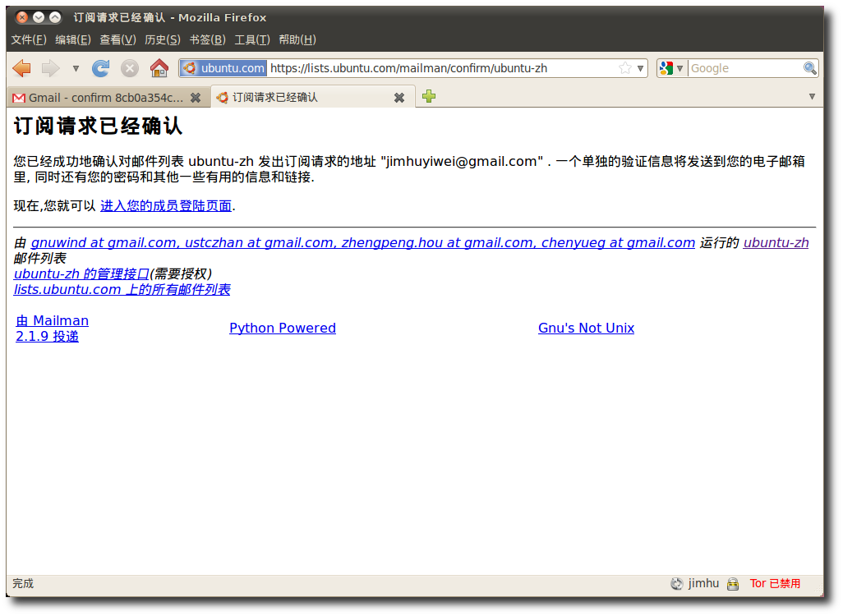Screen dimensions: 843x616
Task: Click the Gmail envelope favicon on the tab
Action: pyautogui.click(x=19, y=98)
